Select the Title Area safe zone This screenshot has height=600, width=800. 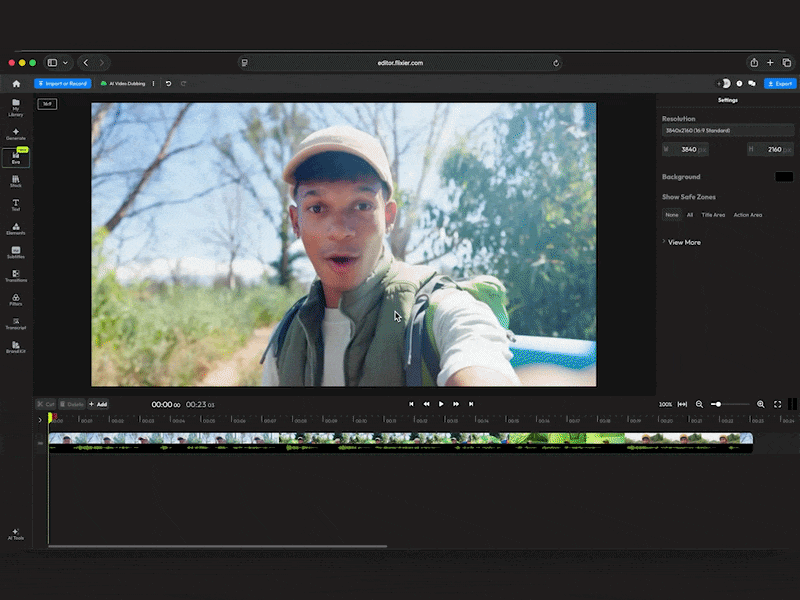click(x=713, y=215)
